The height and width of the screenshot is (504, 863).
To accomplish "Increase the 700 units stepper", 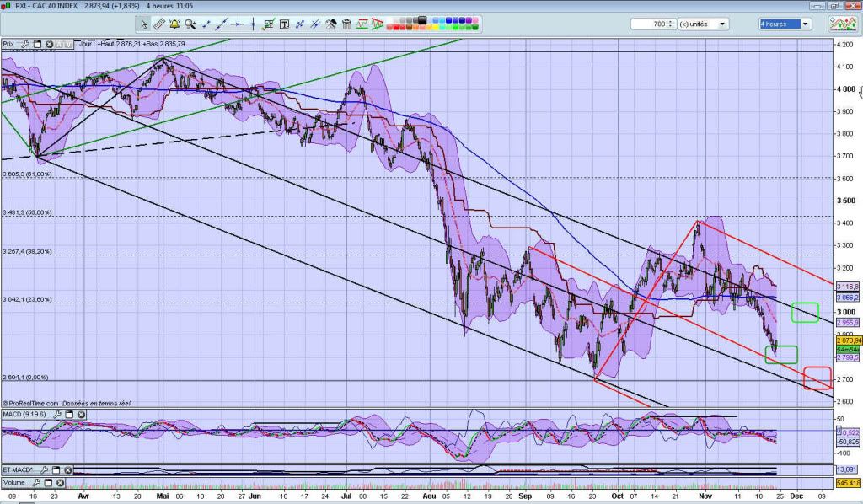I will (670, 22).
